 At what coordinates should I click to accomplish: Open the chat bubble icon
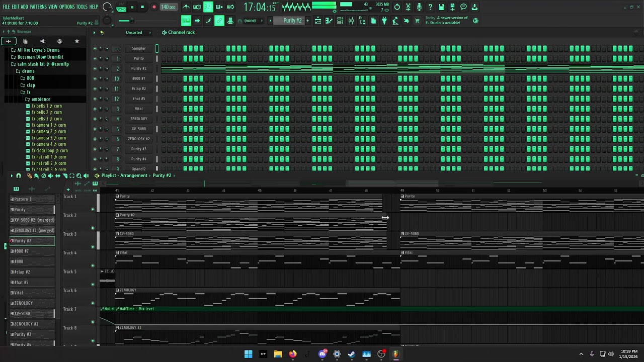(463, 7)
